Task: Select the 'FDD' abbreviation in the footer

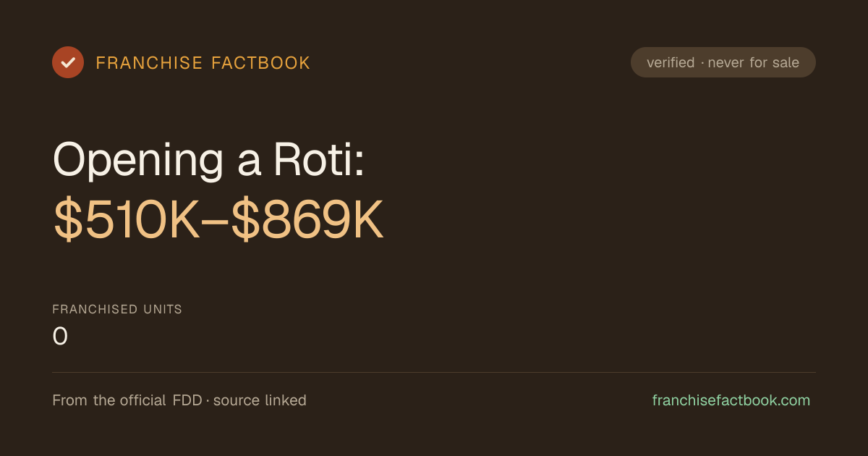Action: (187, 400)
